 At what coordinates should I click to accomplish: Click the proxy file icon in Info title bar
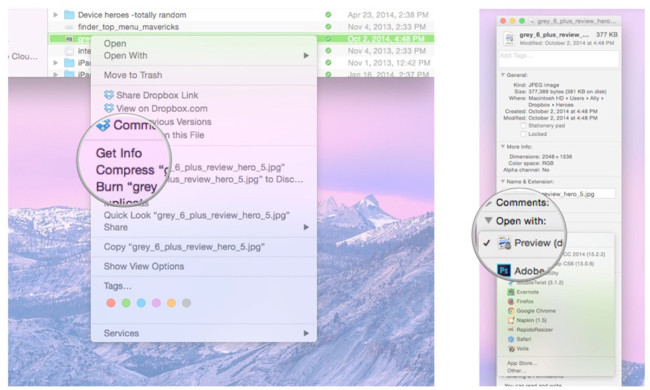(532, 21)
